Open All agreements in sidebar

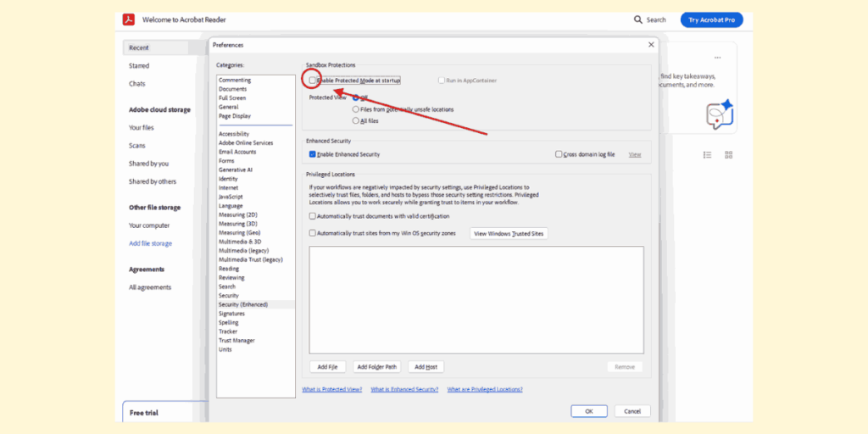[x=150, y=287]
